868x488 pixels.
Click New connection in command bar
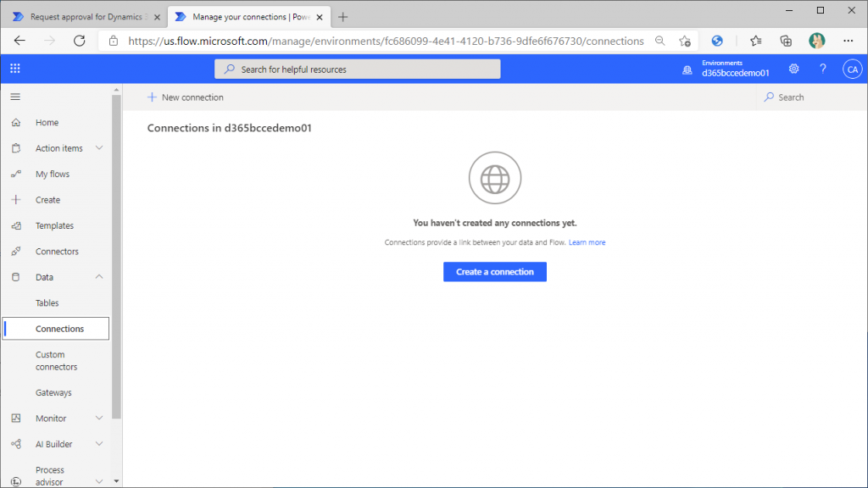point(186,97)
